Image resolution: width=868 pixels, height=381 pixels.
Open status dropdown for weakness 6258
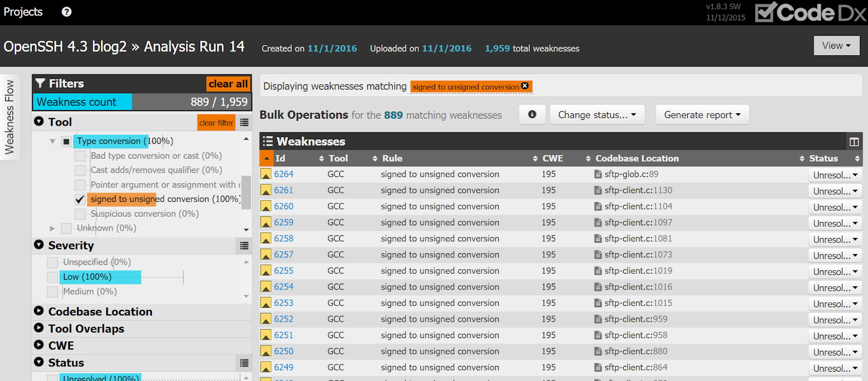(x=835, y=240)
